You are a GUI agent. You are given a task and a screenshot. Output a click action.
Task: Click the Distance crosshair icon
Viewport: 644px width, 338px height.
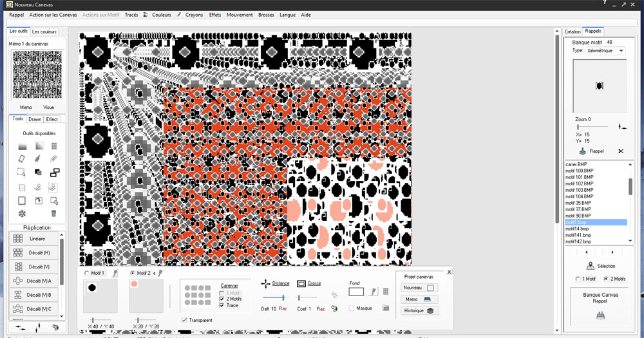click(x=265, y=283)
